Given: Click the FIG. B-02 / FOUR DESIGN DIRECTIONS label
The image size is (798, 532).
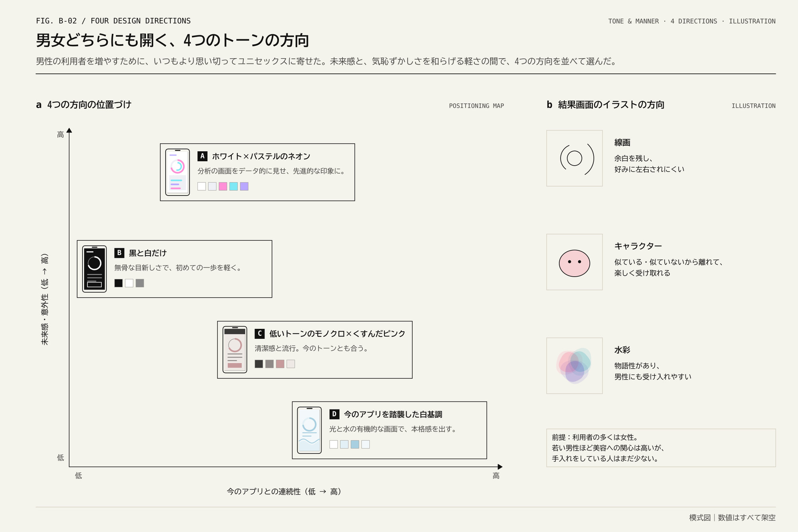Looking at the screenshot, I should coord(113,21).
